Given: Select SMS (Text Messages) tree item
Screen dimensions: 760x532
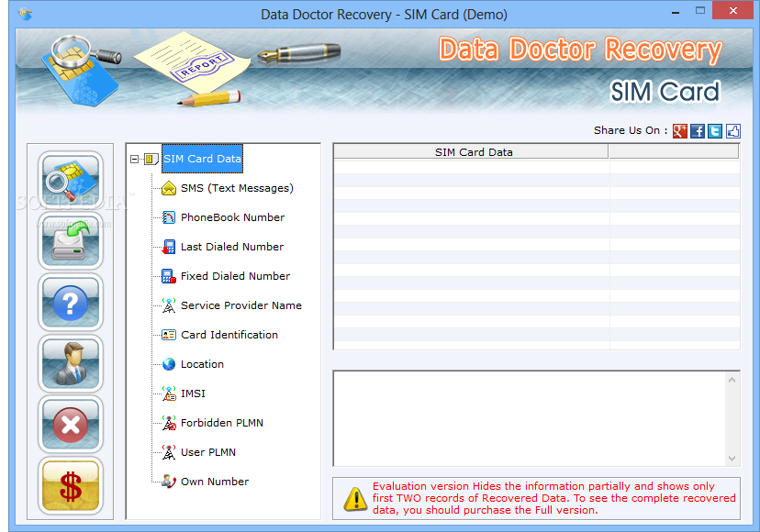Looking at the screenshot, I should pos(237,188).
